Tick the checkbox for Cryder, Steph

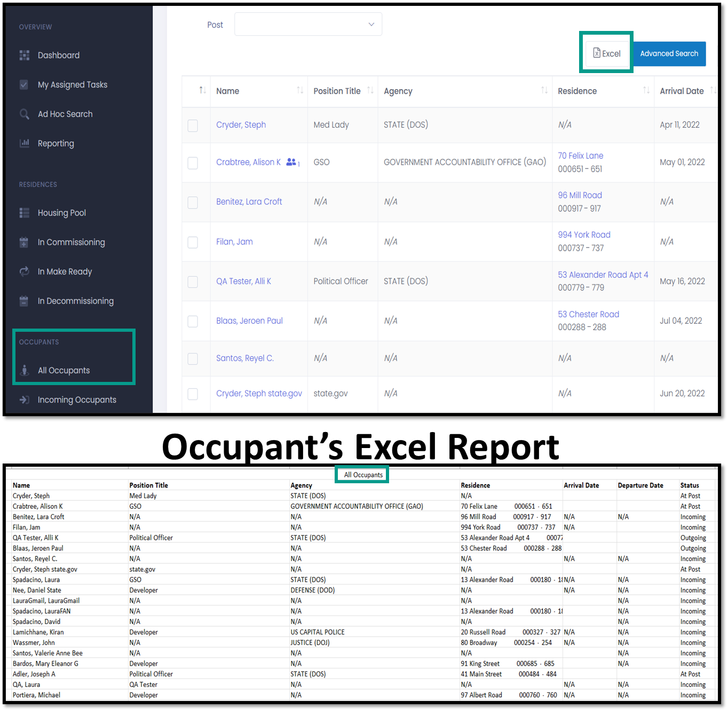[193, 125]
